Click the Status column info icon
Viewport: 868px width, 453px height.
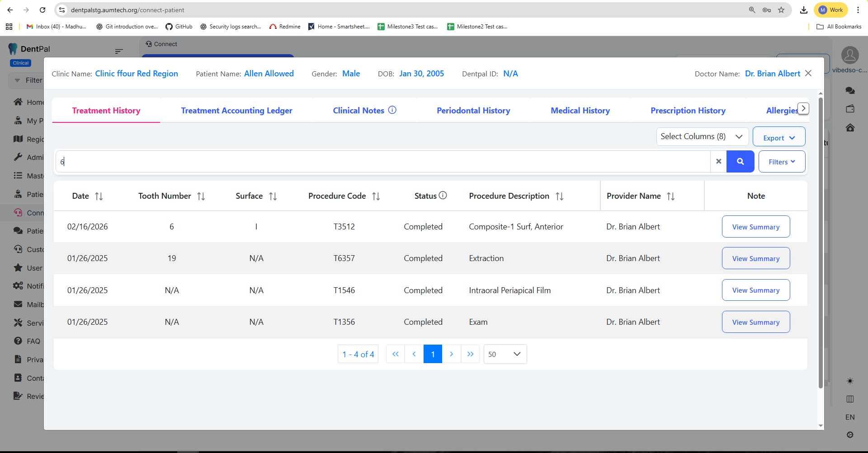pyautogui.click(x=443, y=196)
